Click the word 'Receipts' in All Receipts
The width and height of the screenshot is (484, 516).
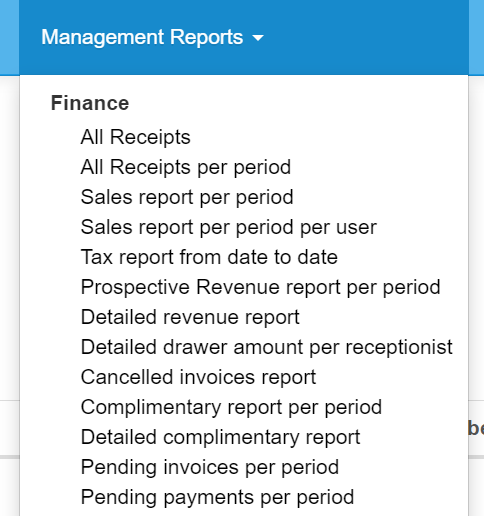[150, 137]
